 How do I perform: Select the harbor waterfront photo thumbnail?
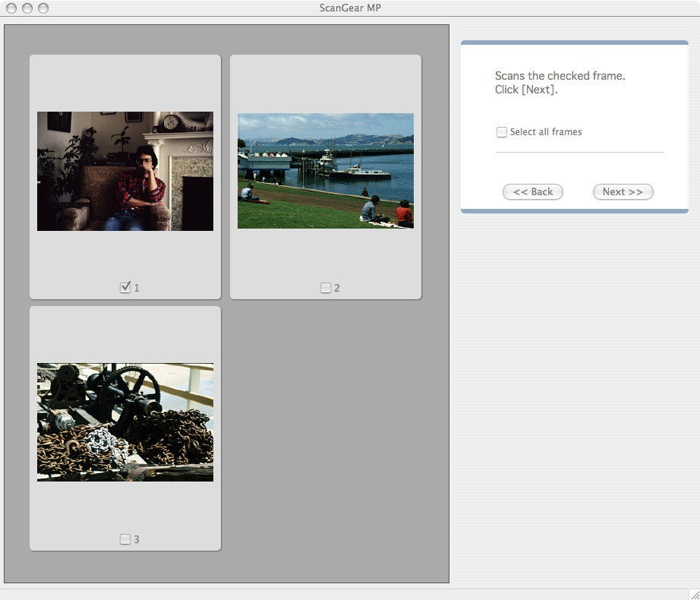pyautogui.click(x=326, y=171)
